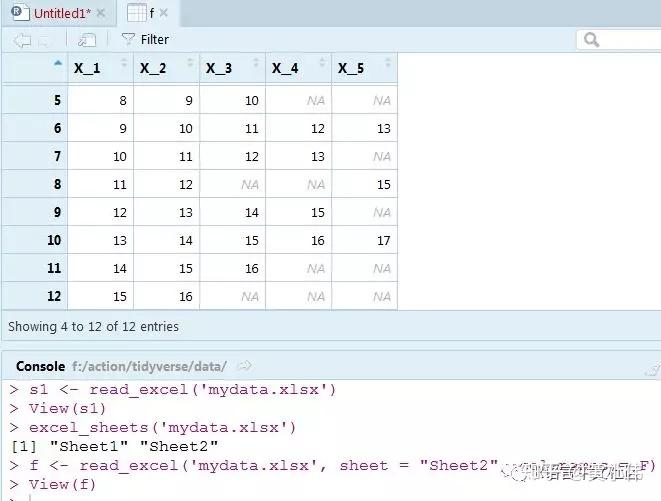Viewport: 661px width, 501px height.
Task: Sort by the X_1 column header
Action: point(100,68)
